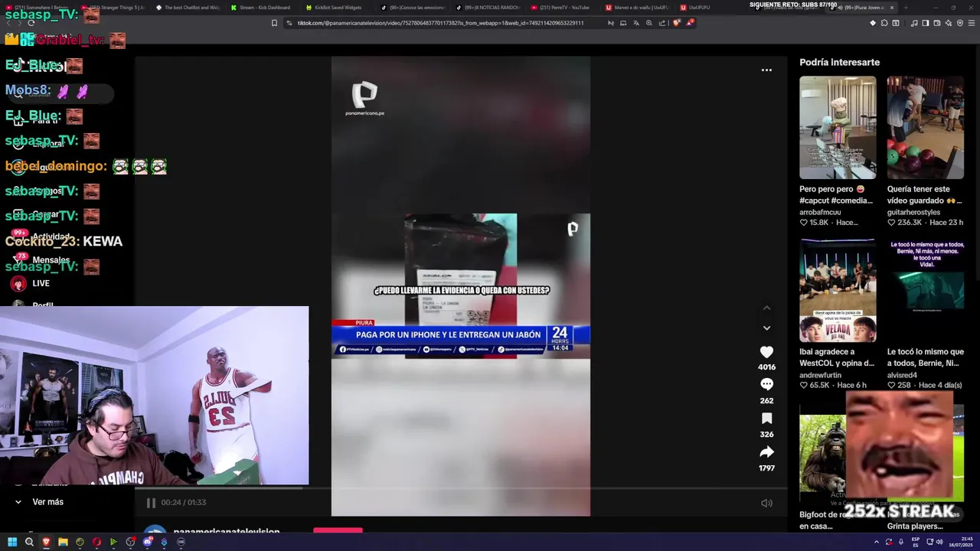Open the Mensajes sidebar item
980x551 pixels.
pos(43,260)
